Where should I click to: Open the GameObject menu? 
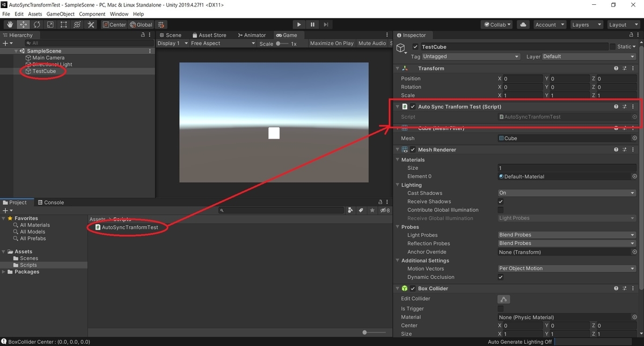click(x=60, y=14)
